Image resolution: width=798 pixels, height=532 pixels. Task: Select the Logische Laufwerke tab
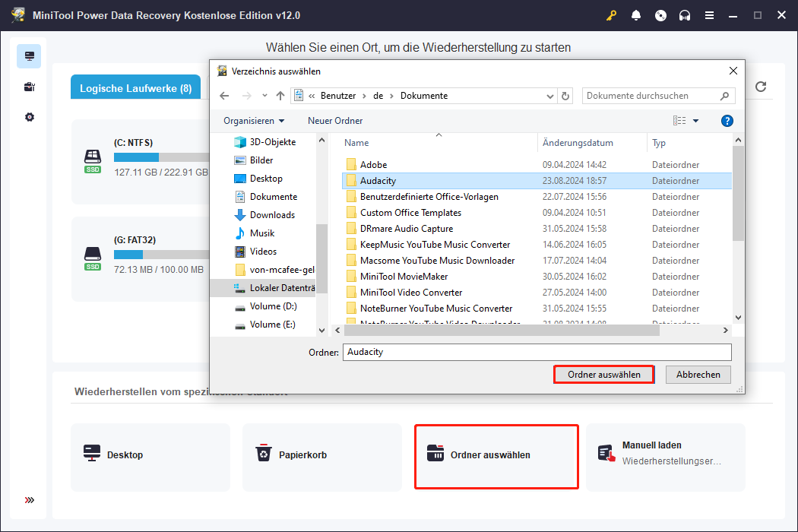coord(135,88)
